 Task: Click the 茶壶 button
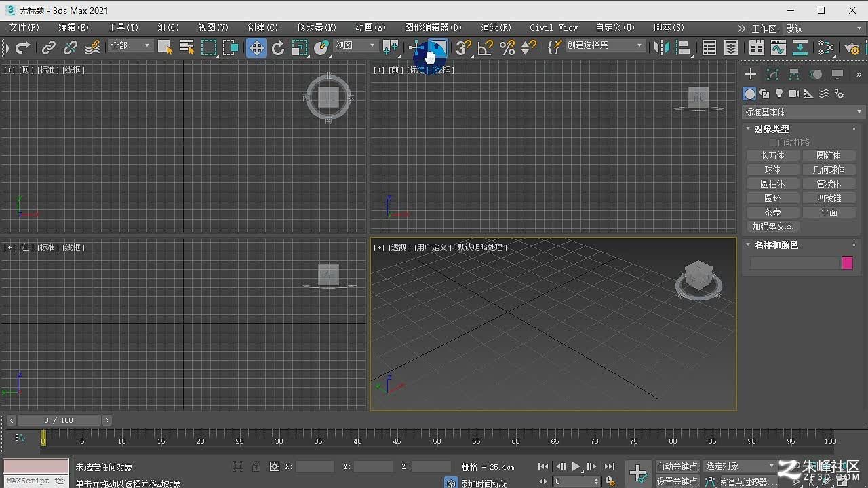pos(772,212)
